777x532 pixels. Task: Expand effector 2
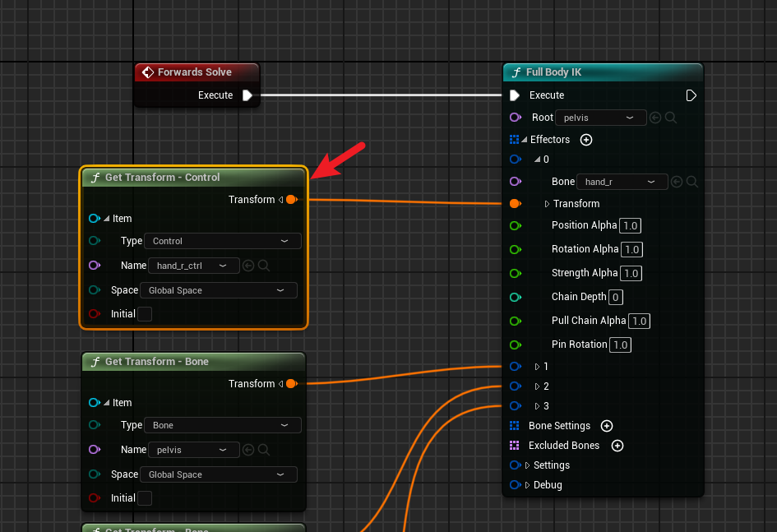coord(537,386)
